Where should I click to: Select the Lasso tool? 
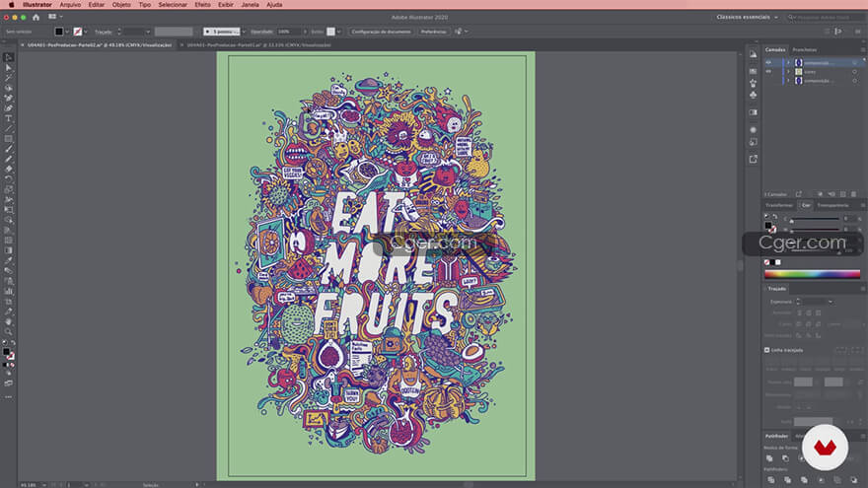click(x=8, y=88)
